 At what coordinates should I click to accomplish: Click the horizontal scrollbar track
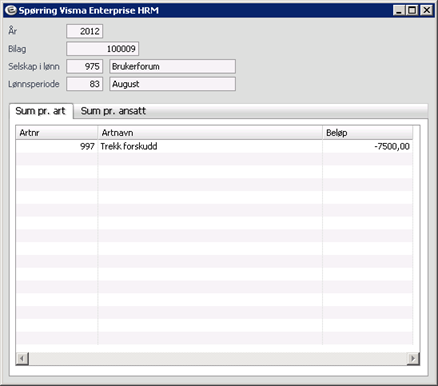[218, 358]
